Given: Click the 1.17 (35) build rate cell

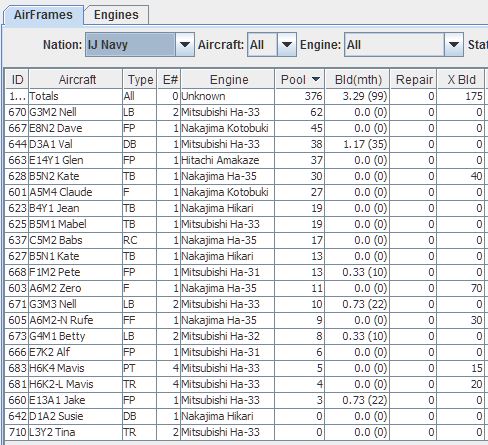Looking at the screenshot, I should [357, 144].
